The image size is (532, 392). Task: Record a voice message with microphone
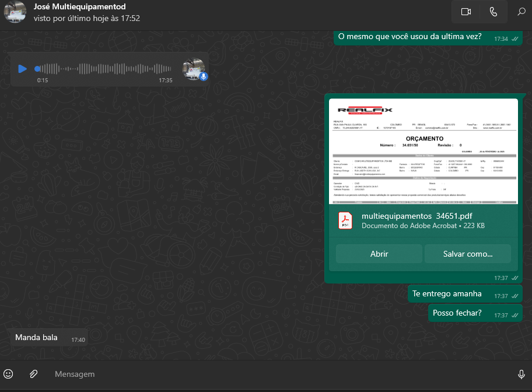pyautogui.click(x=521, y=374)
